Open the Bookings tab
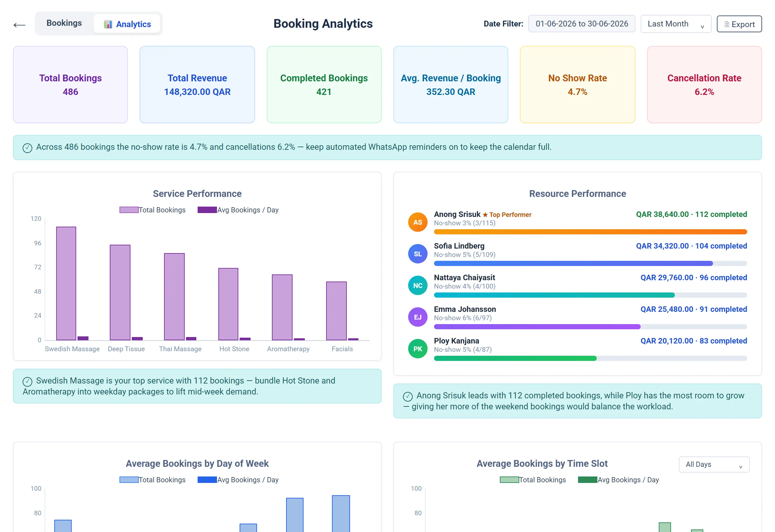 click(64, 23)
